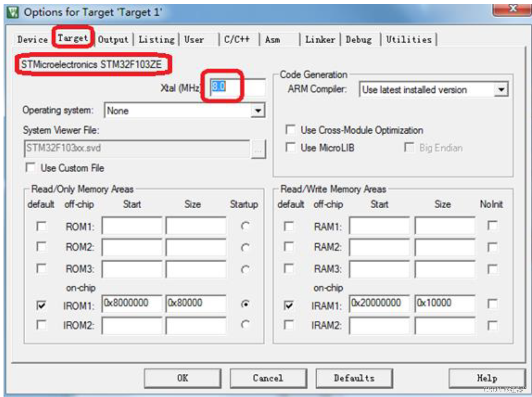Screen dimensions: 532x397
Task: Enable Use MicroLIB checkbox
Action: 290,147
